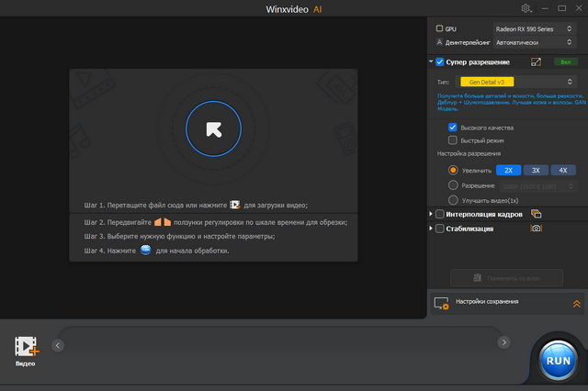Go to next item in the video strip

tap(503, 342)
